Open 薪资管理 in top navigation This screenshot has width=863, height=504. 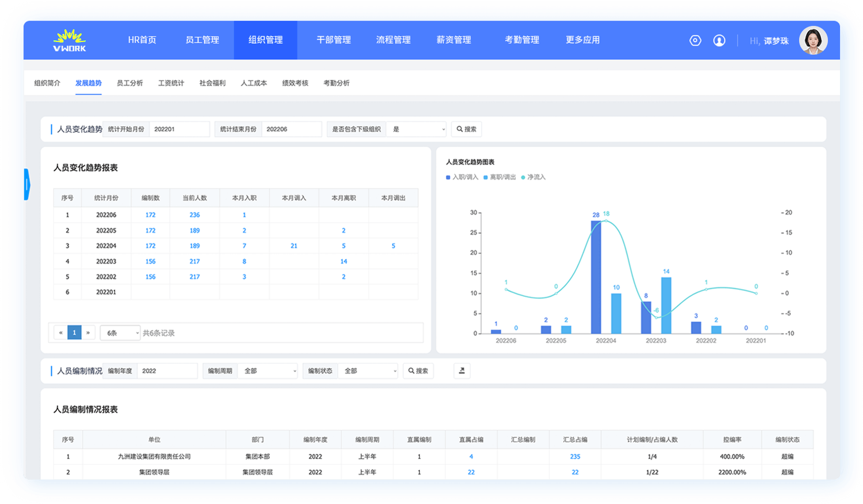coord(454,40)
